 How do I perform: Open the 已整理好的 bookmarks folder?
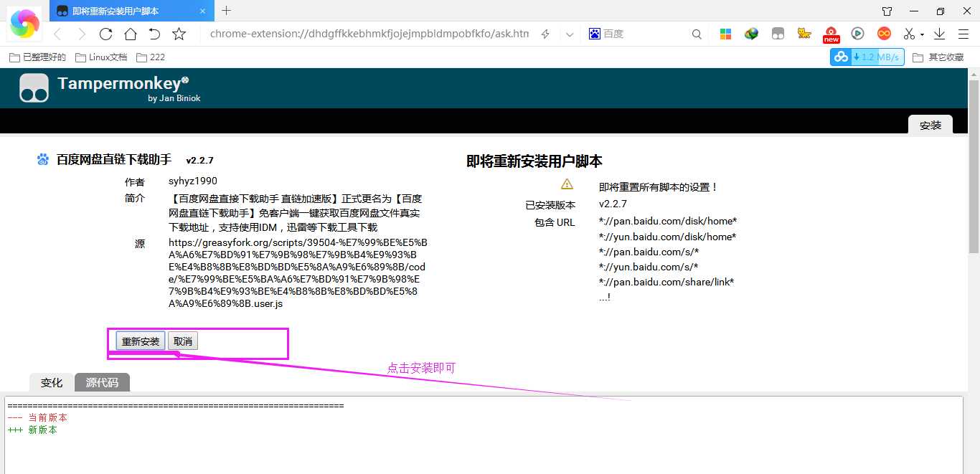click(x=37, y=57)
